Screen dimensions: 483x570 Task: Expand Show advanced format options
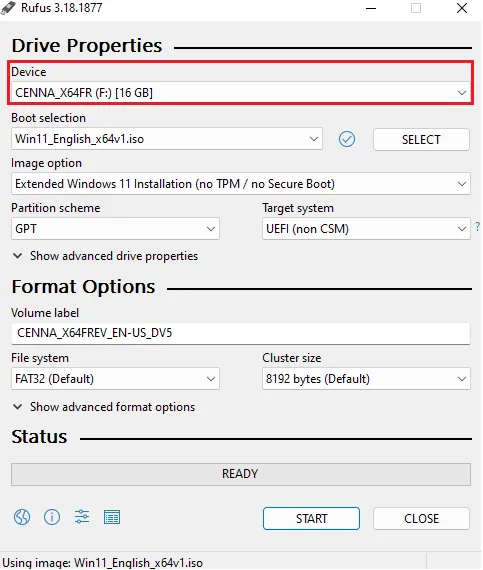point(104,407)
